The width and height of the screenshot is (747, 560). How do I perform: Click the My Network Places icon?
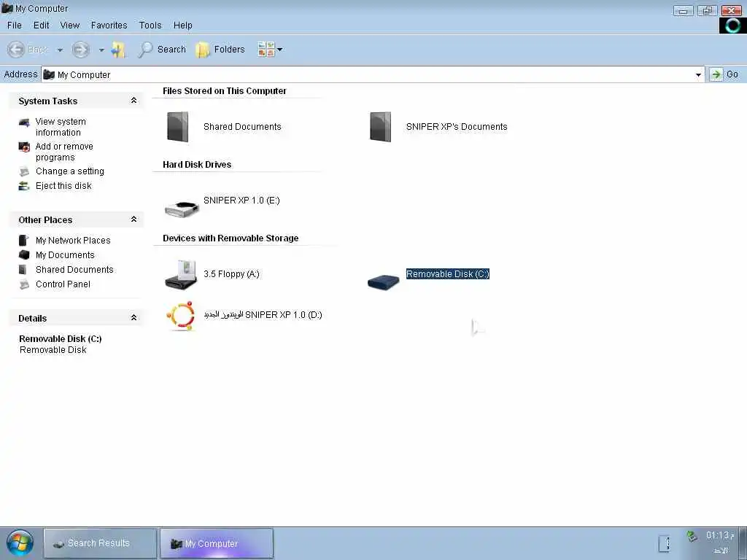point(24,241)
